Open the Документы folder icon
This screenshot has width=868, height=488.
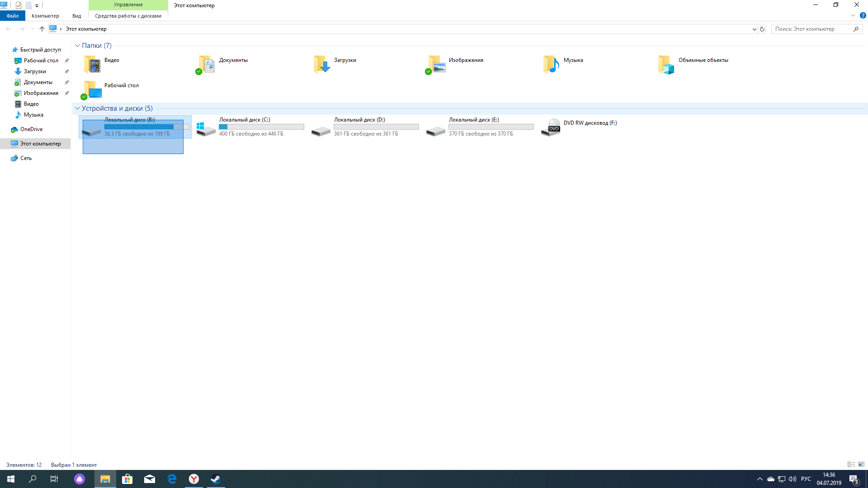coord(206,65)
